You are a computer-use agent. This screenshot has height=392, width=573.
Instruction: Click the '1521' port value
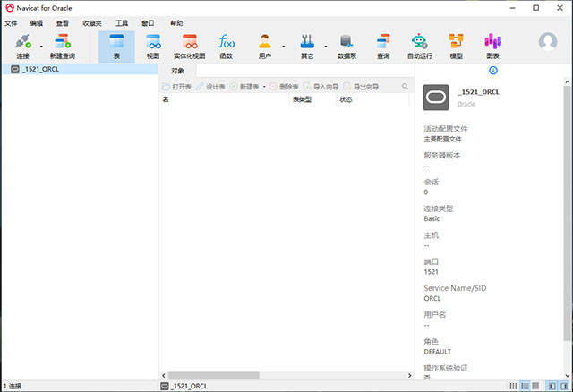tap(431, 272)
